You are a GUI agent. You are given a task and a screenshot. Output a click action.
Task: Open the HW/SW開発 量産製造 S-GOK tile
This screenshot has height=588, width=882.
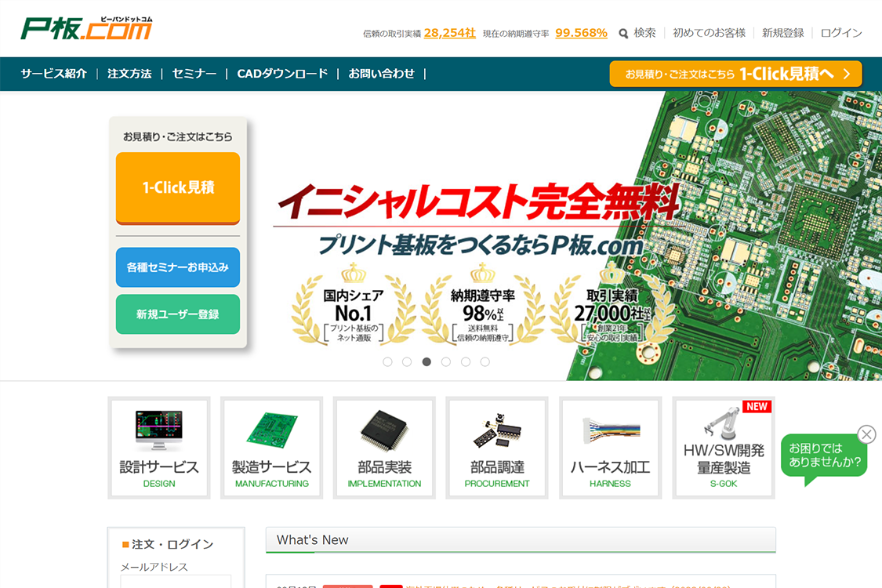[x=724, y=448]
